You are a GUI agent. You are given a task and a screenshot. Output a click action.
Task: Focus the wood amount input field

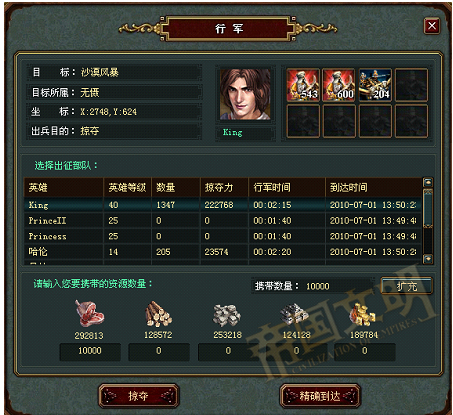159,351
